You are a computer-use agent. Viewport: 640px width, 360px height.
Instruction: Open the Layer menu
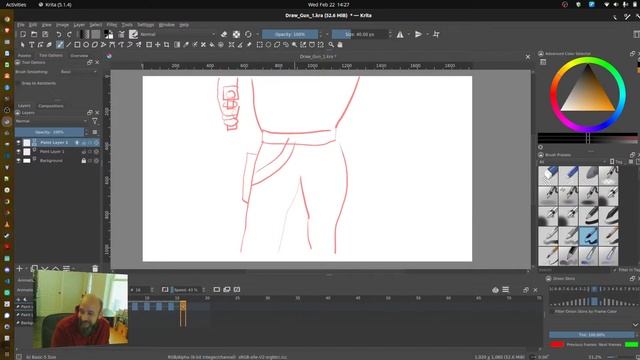click(x=79, y=25)
